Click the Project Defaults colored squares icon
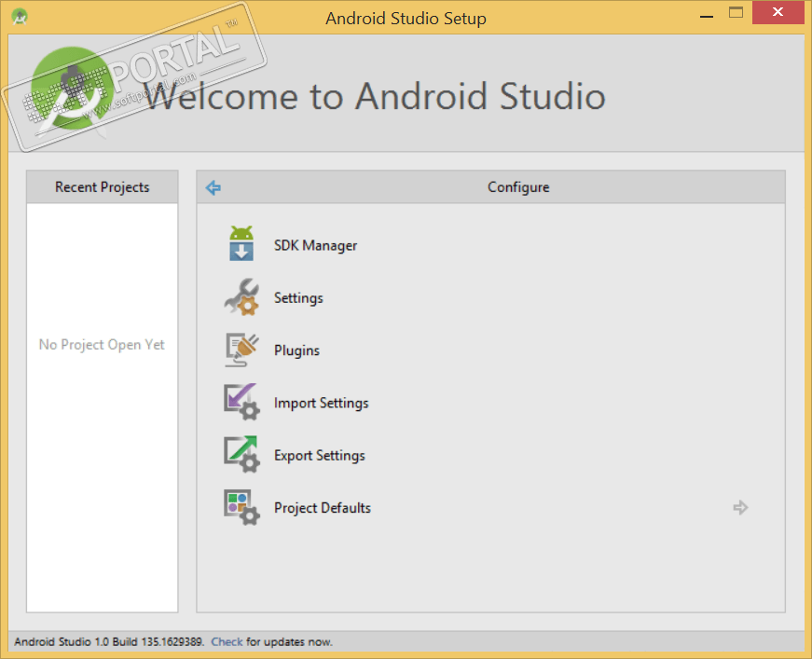The width and height of the screenshot is (812, 659). [241, 507]
